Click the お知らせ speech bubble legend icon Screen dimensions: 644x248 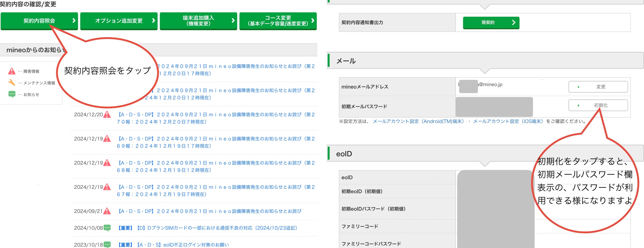[12, 94]
